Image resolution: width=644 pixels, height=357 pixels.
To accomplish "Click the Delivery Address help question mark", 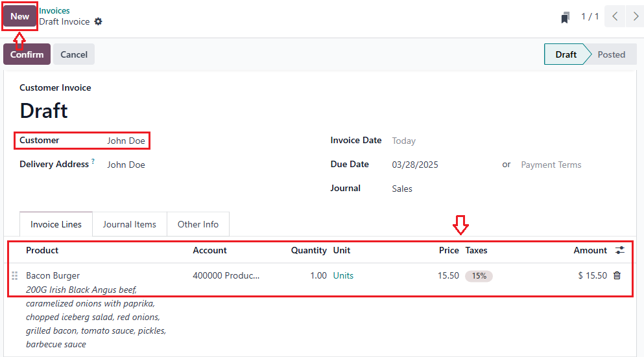I will click(93, 162).
